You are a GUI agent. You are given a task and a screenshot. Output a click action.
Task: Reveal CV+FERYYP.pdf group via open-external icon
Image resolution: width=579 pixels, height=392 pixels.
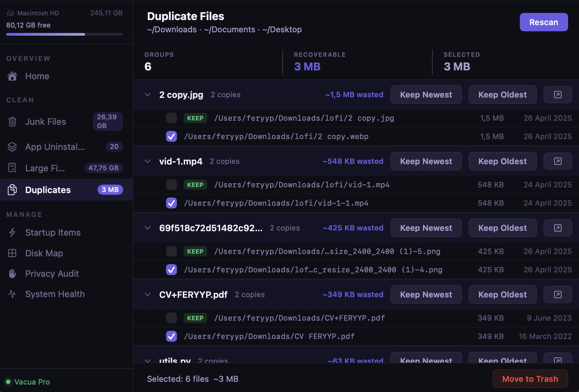[558, 294]
